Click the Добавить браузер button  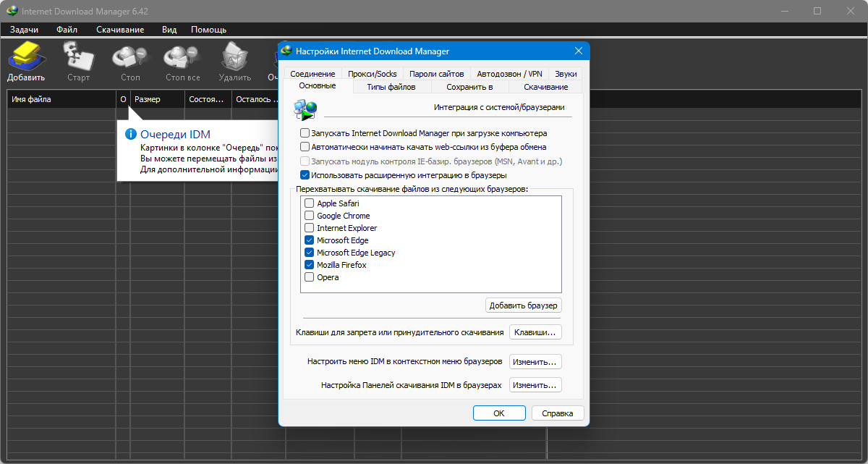(524, 305)
